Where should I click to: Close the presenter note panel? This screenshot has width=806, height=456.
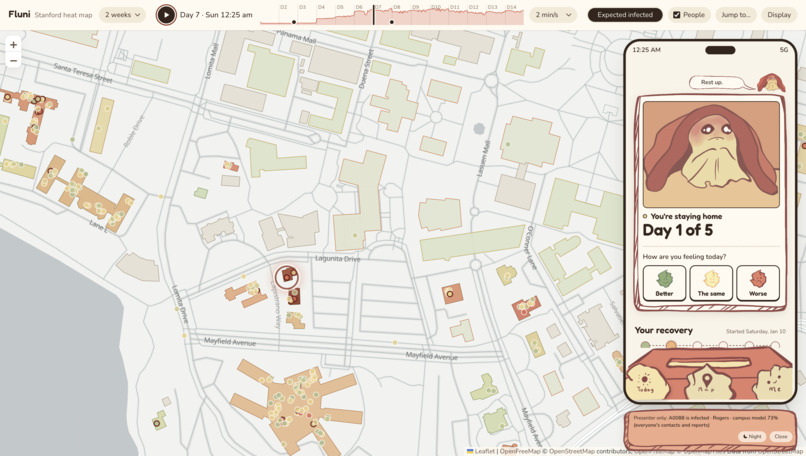pyautogui.click(x=781, y=436)
